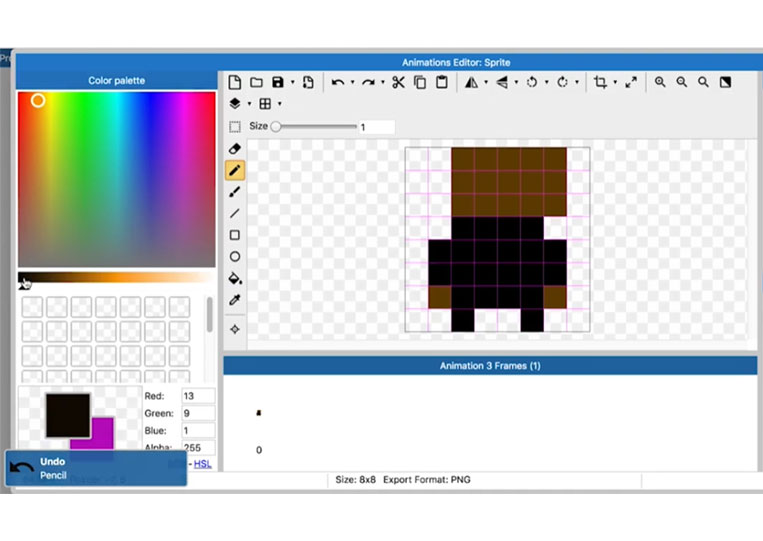Zoom in with the plus magnifier
Image resolution: width=763 pixels, height=541 pixels.
coord(660,82)
